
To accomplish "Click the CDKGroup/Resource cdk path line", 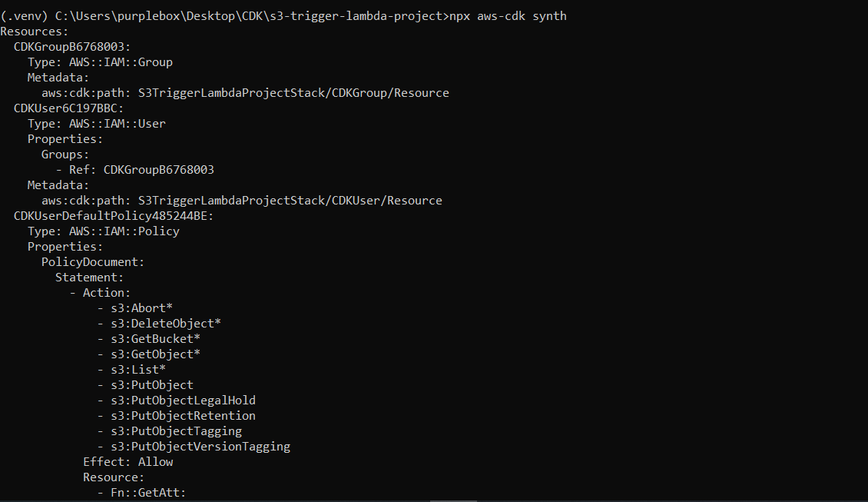I will coord(245,93).
